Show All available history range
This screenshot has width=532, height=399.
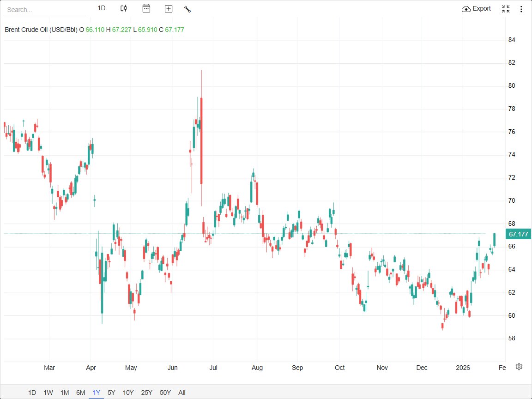(182, 393)
